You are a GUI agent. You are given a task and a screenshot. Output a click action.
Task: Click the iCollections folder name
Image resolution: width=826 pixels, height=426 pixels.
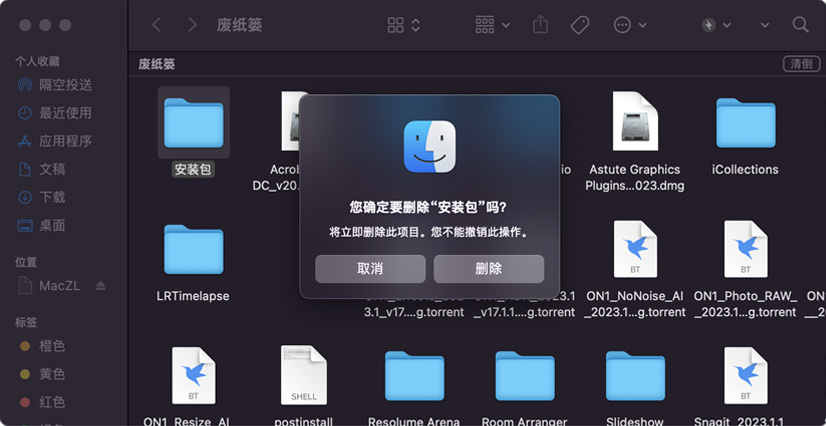click(x=745, y=170)
